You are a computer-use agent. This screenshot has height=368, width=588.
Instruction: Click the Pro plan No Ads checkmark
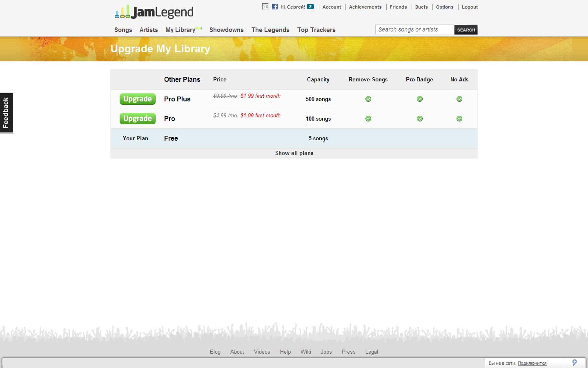(459, 119)
